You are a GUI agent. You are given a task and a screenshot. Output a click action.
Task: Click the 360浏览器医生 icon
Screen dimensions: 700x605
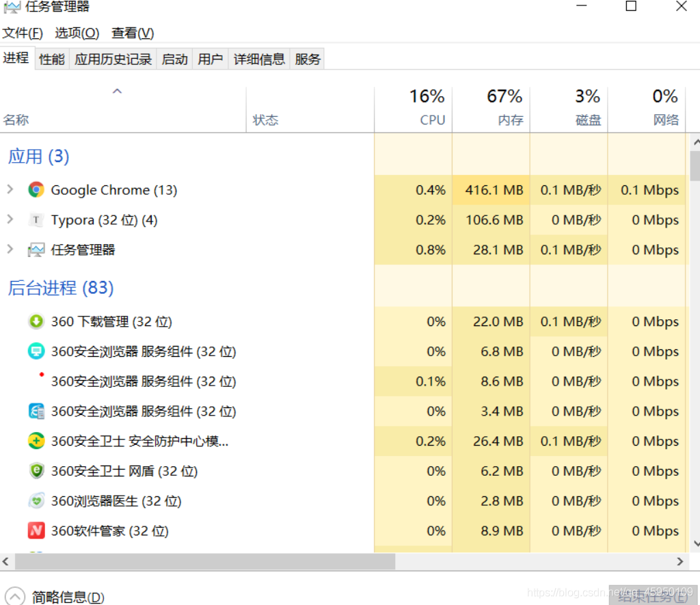pos(36,501)
